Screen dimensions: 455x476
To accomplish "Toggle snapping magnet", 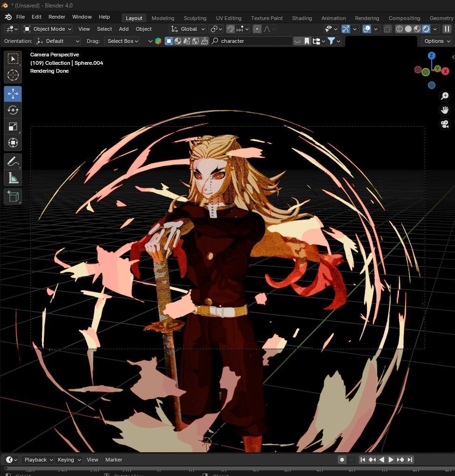I will pyautogui.click(x=231, y=29).
